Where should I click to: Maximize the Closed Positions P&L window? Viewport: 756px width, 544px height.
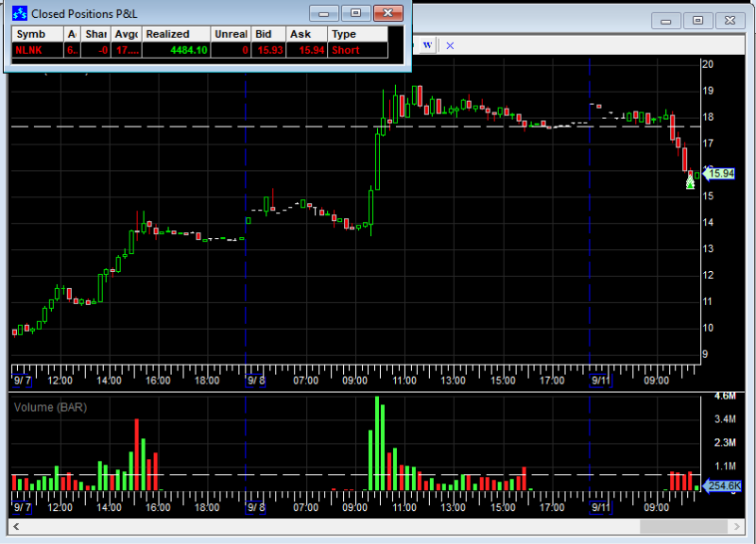[356, 13]
